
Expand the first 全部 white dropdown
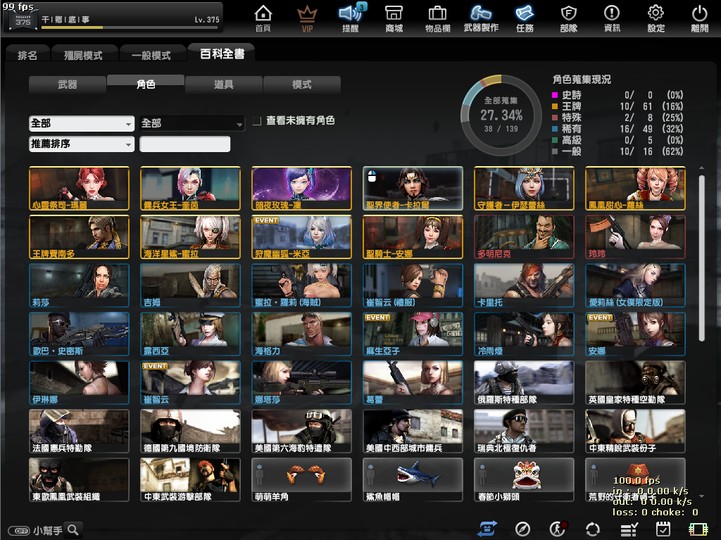pyautogui.click(x=81, y=123)
